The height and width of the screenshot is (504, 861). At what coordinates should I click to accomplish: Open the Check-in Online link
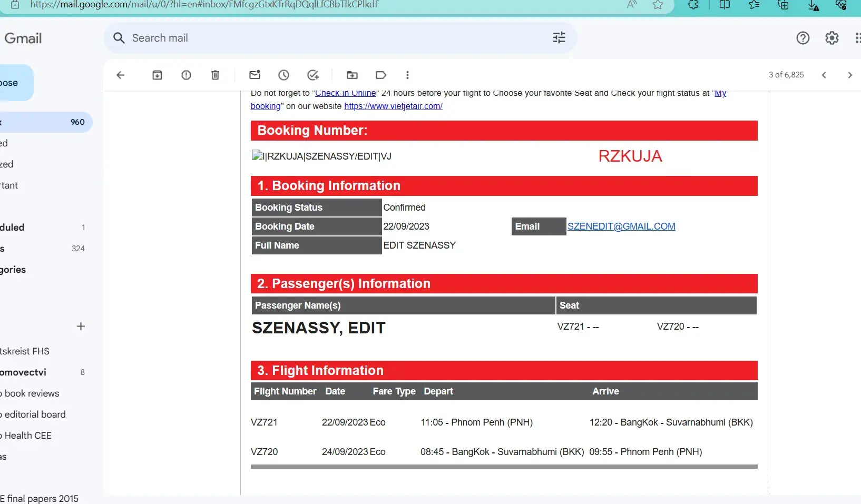[345, 93]
